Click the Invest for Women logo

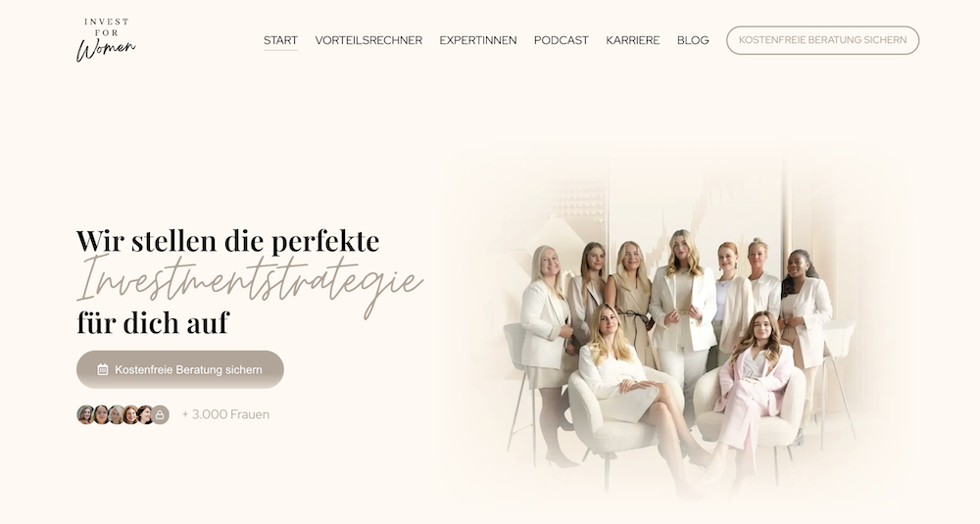(x=106, y=40)
